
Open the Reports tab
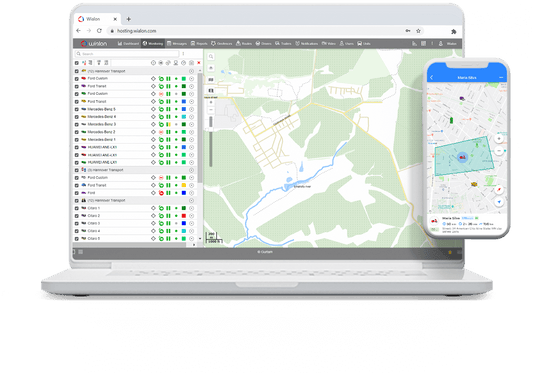[199, 44]
